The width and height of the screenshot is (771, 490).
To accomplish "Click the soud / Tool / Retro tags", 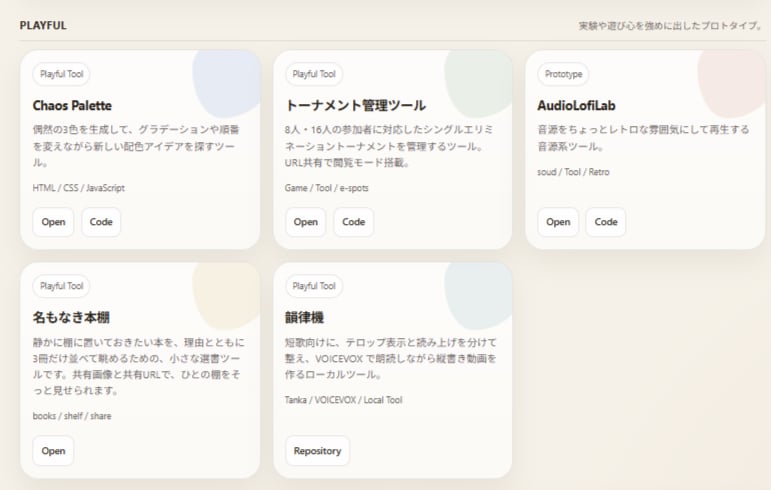I will coord(573,172).
